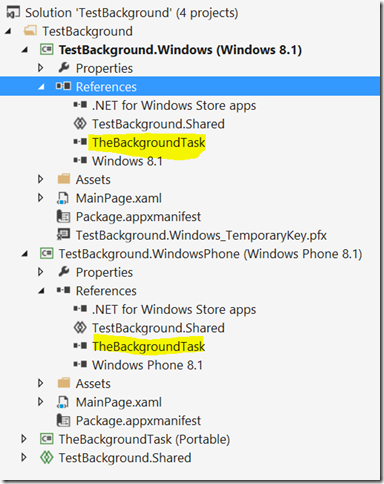Expand Assets folder in WindowsPhone project
384x484 pixels.
(x=41, y=383)
